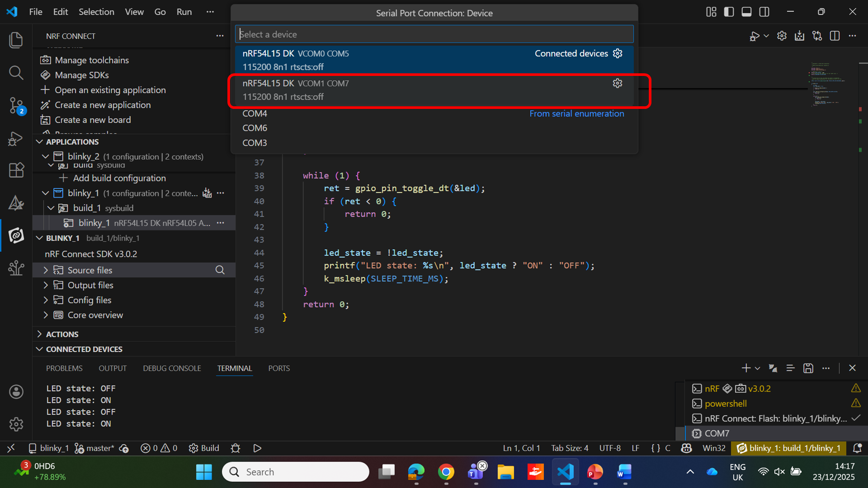
Task: Open the Selection menu
Action: (96, 12)
